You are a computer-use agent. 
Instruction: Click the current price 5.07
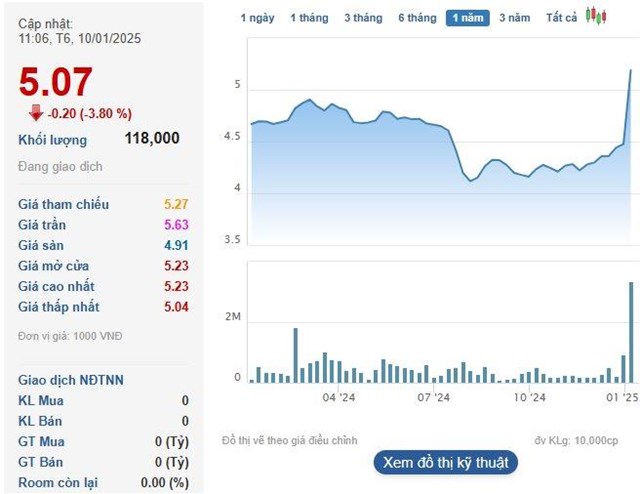pos(56,82)
